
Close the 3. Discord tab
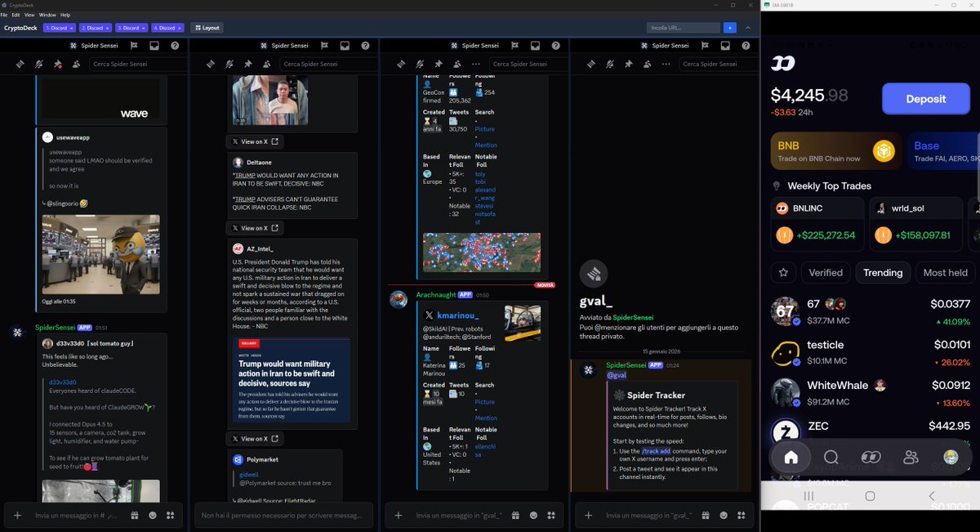coord(143,28)
